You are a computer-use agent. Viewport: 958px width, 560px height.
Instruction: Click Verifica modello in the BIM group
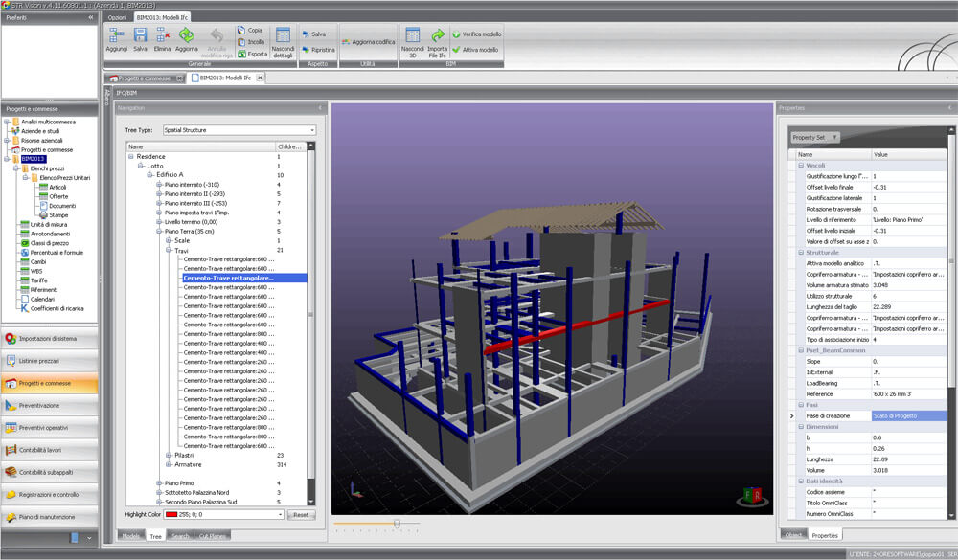point(475,34)
